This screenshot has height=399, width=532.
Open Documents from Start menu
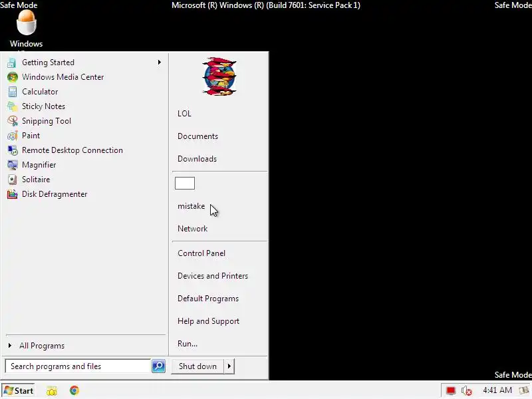coord(198,136)
